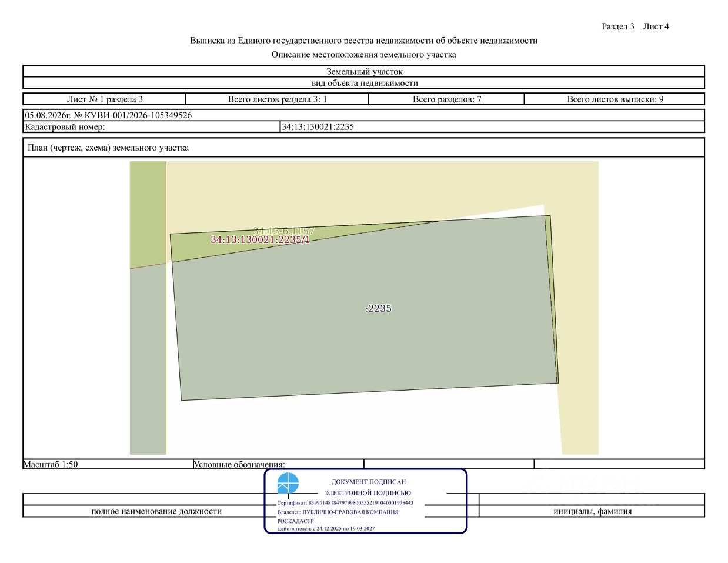The width and height of the screenshot is (728, 563).
Task: Click the 'План (чертеж, схема) земельного участка' heading
Action: click(108, 148)
